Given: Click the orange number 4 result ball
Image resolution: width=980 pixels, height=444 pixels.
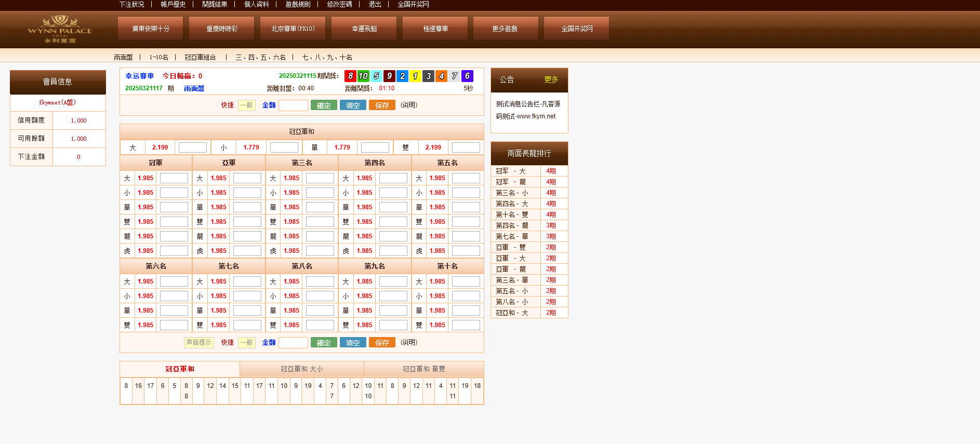Looking at the screenshot, I should (x=441, y=76).
